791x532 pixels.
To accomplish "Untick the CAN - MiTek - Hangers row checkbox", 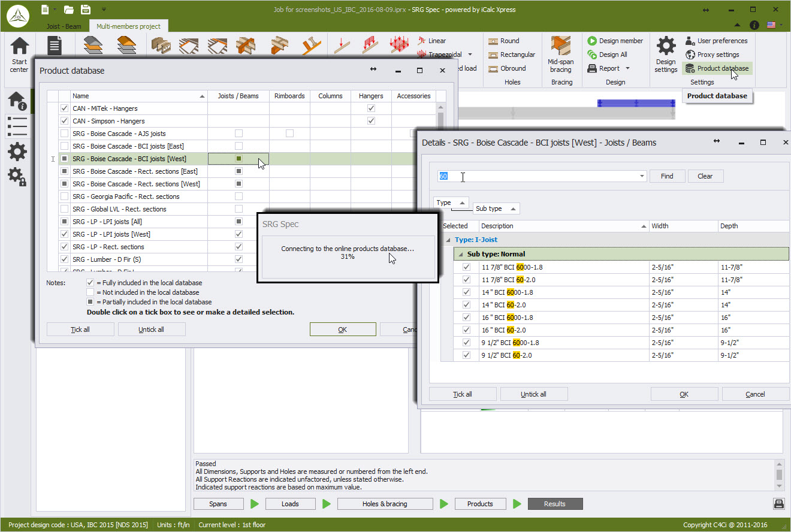I will 64,108.
